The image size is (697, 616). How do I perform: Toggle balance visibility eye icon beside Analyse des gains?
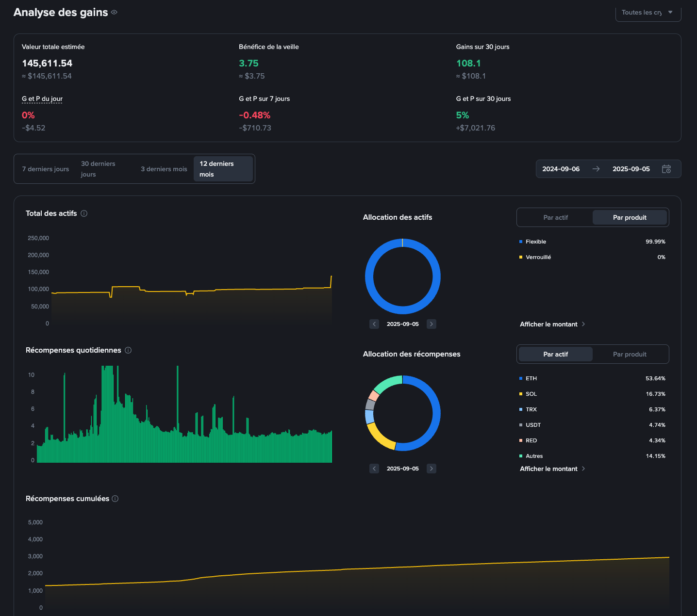(114, 13)
